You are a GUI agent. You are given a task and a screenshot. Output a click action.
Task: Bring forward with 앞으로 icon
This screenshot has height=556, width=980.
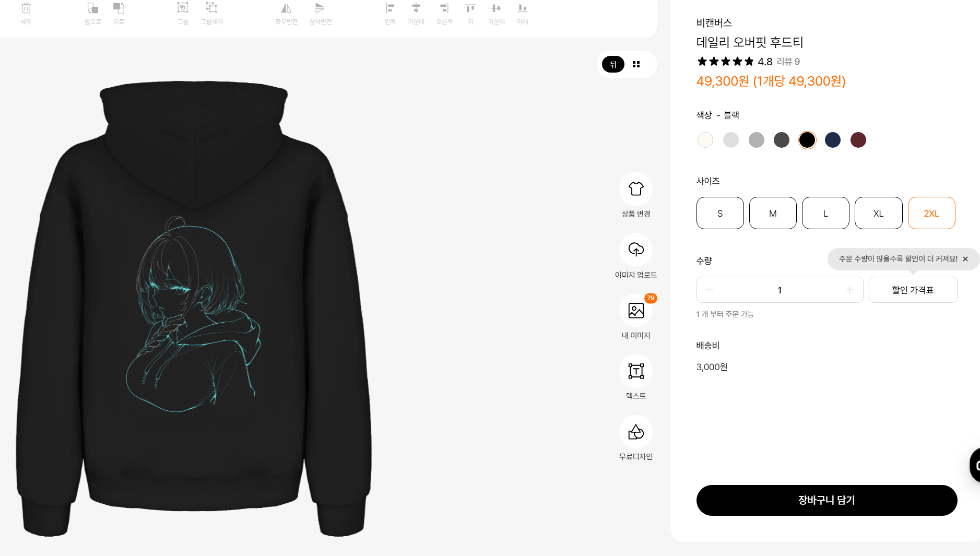point(92,8)
